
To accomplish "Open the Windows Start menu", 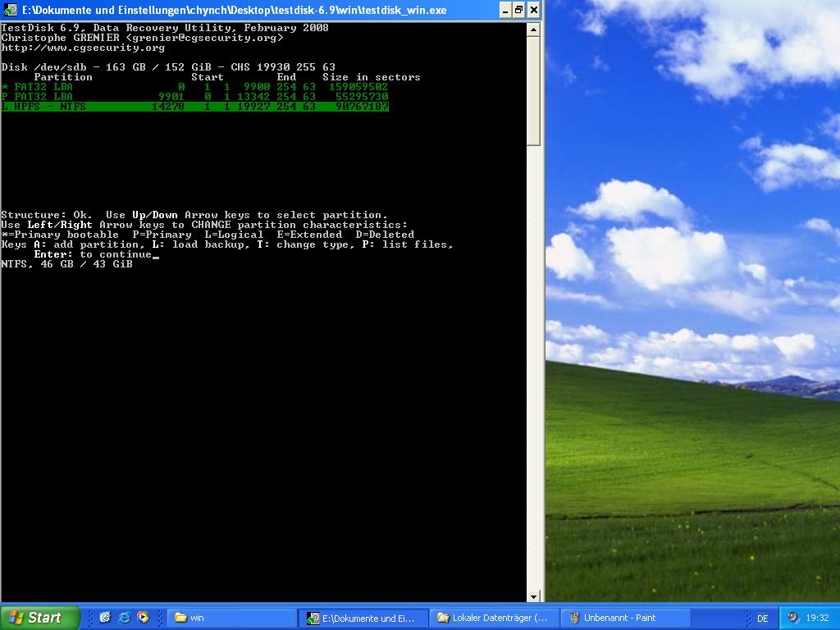I will 39,618.
